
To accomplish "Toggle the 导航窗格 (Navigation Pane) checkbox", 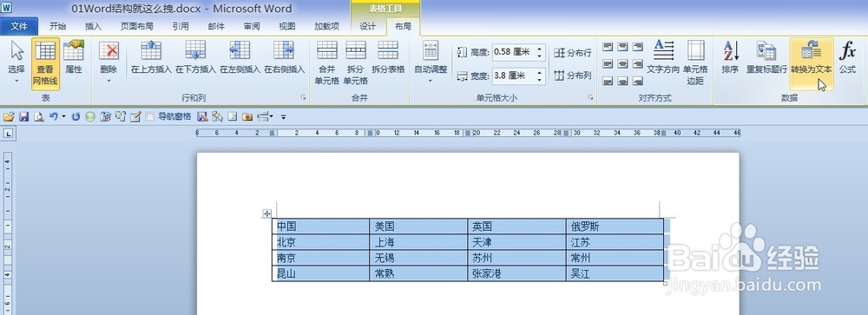I will [150, 117].
